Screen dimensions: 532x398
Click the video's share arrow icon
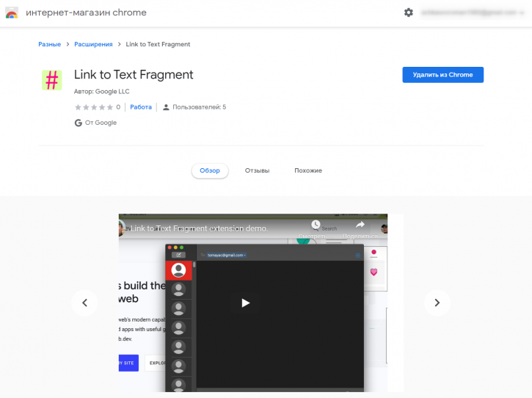tap(360, 225)
